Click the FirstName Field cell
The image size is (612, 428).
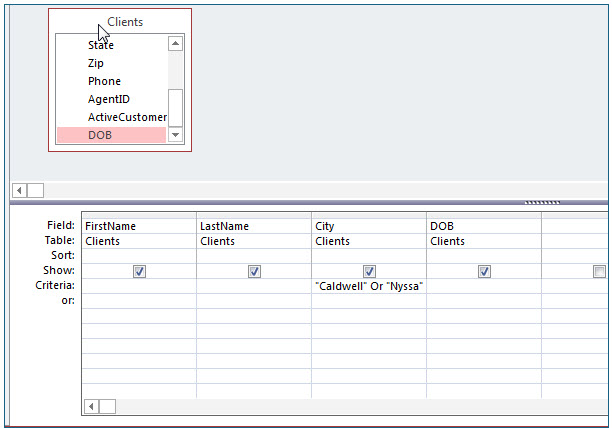tap(139, 226)
